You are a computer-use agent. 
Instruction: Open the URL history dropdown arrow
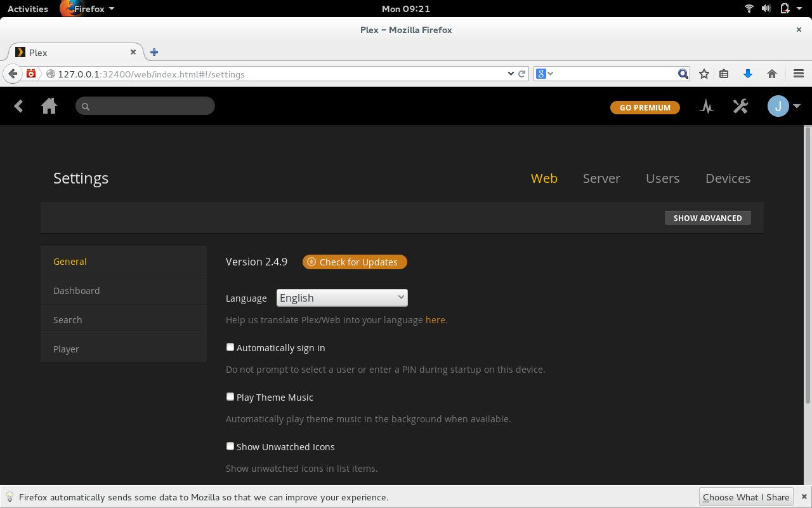[x=511, y=74]
